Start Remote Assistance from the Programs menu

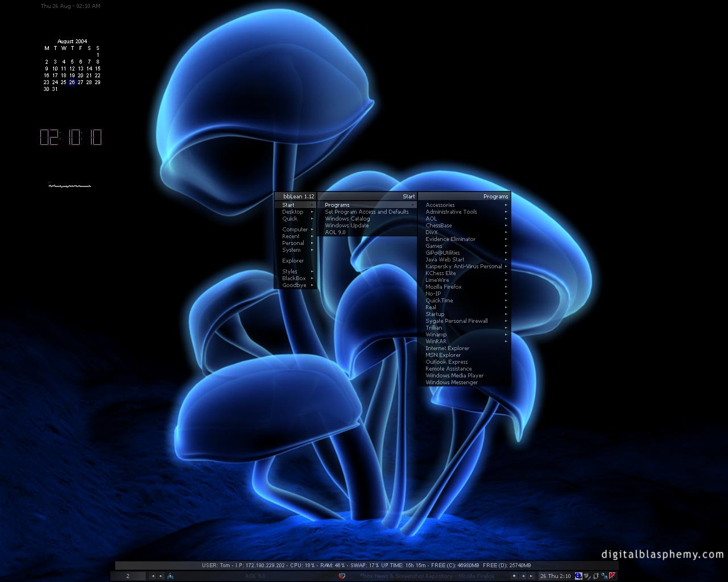pyautogui.click(x=464, y=369)
